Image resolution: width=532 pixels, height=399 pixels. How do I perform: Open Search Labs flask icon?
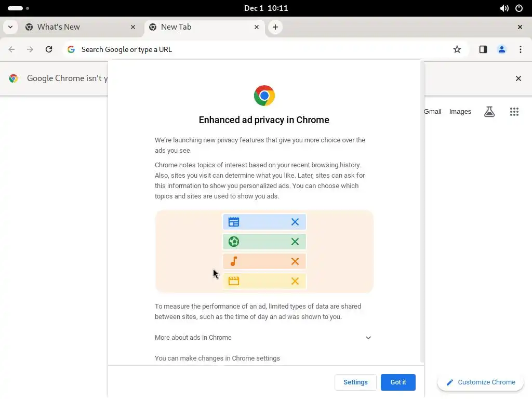489,112
